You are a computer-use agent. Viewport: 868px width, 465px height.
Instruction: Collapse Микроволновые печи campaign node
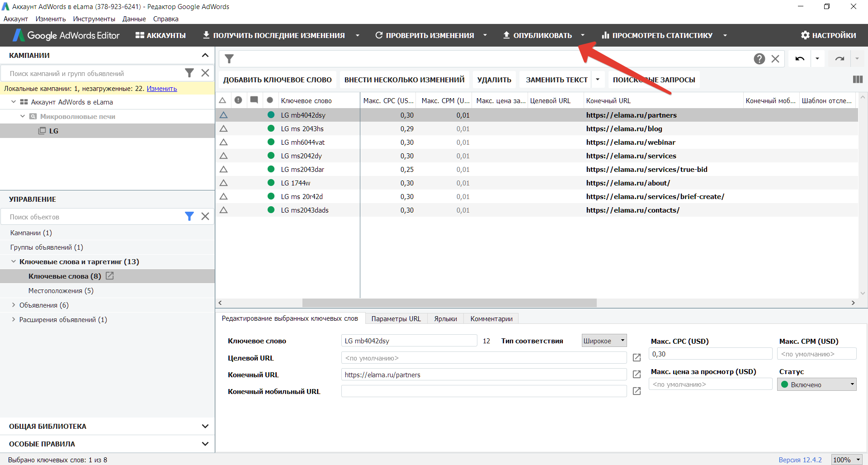coord(23,116)
